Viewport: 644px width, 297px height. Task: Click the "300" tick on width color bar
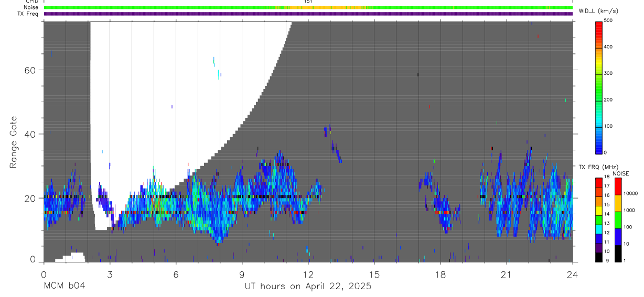(608, 73)
